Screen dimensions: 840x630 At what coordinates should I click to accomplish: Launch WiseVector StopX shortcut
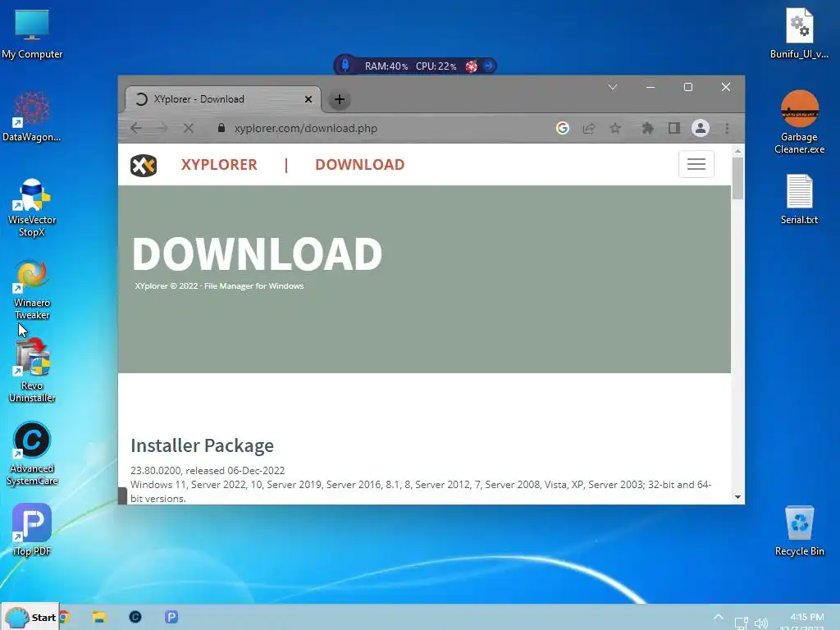point(32,208)
